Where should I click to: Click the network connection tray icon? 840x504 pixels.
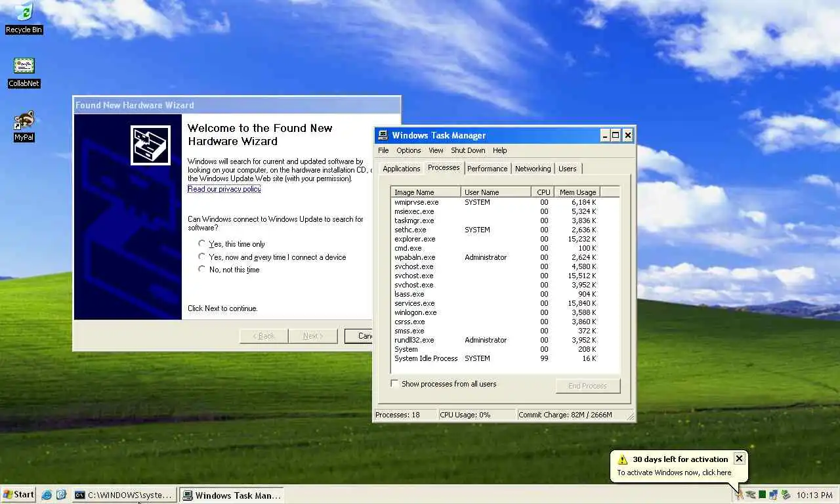[x=773, y=495]
